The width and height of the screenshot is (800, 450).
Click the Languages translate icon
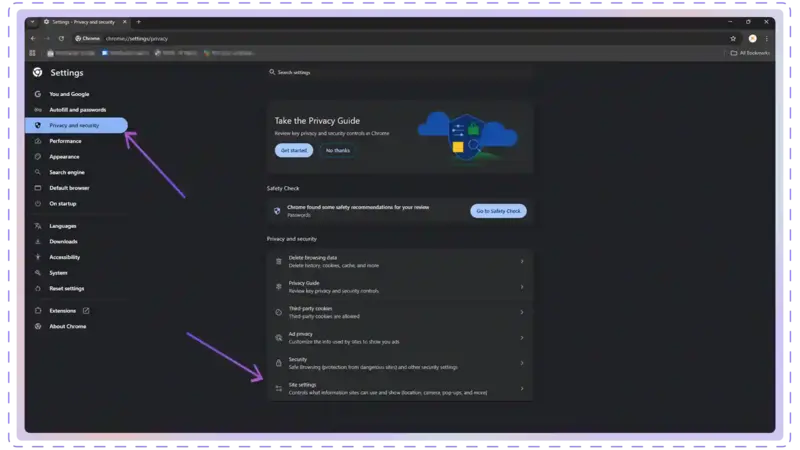coord(38,226)
